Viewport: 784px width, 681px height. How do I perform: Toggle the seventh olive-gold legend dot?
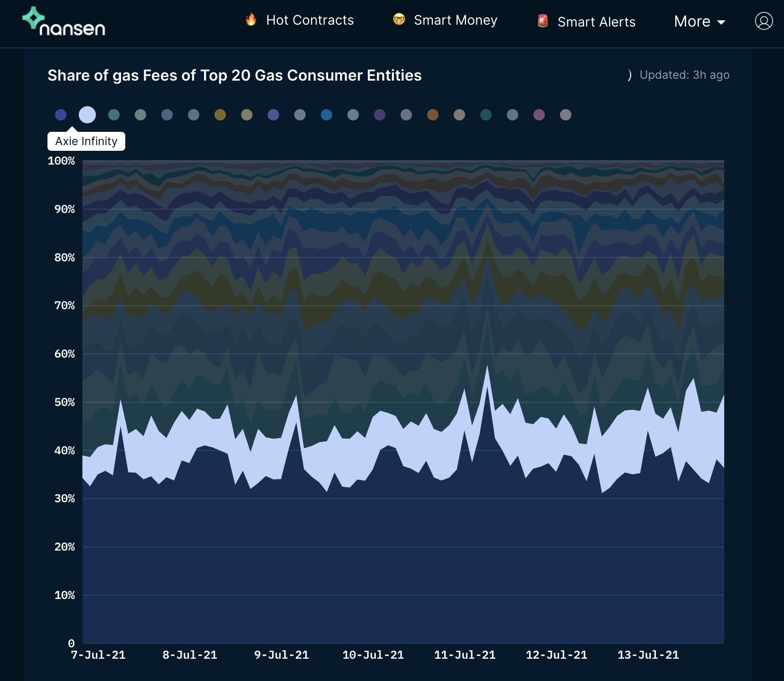pos(220,115)
